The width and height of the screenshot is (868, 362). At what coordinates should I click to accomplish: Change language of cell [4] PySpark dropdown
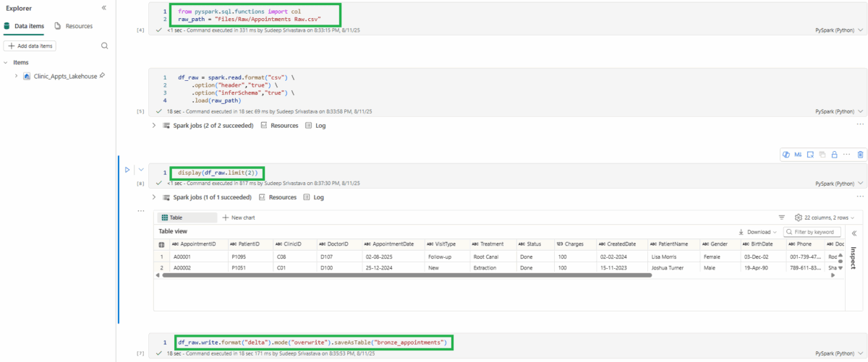(x=839, y=30)
